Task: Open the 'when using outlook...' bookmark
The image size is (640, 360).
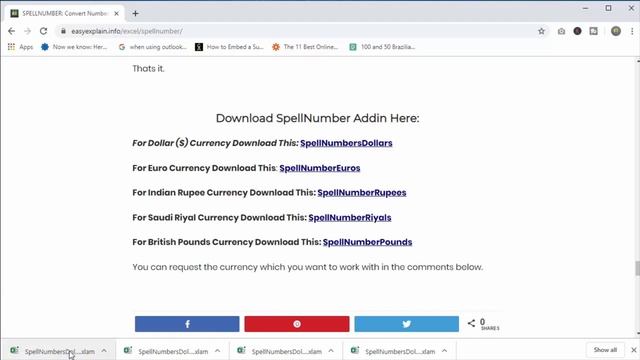Action: click(x=152, y=47)
